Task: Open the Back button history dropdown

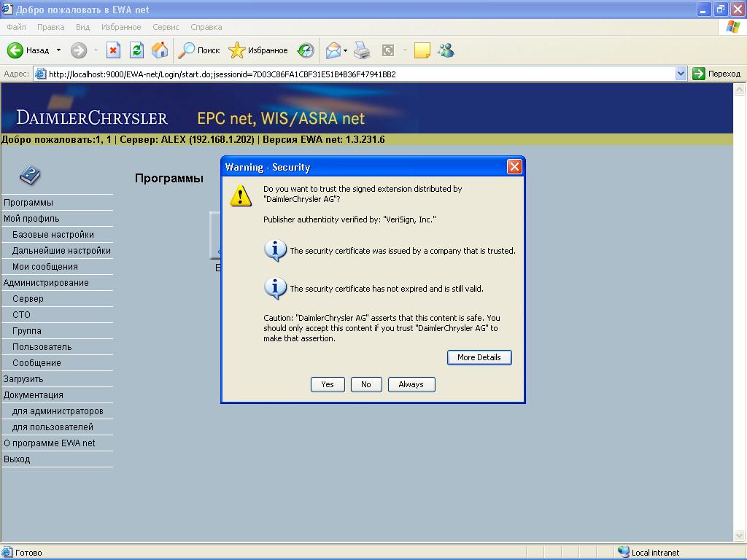Action: pos(58,50)
